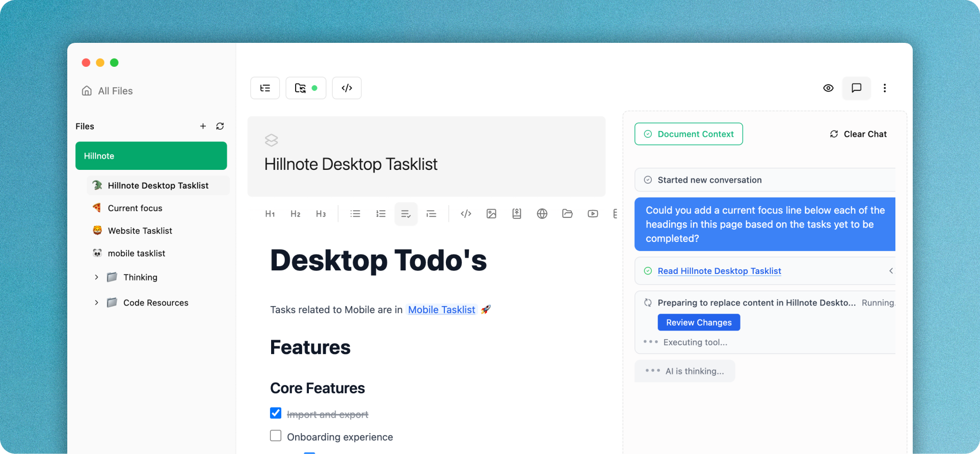Check the Onboarding experience task
The image size is (980, 454).
tap(276, 436)
